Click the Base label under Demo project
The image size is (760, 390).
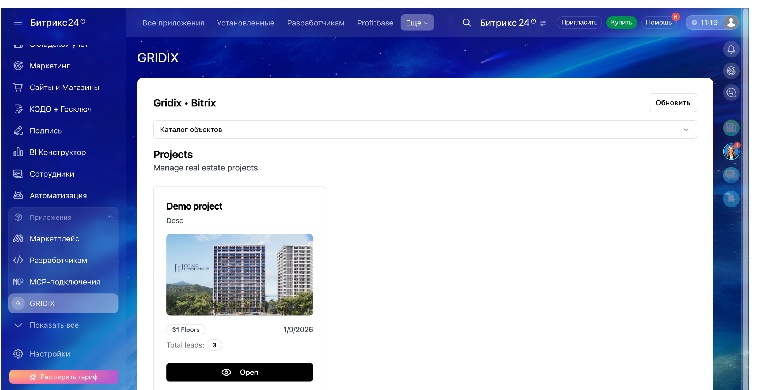(x=174, y=220)
